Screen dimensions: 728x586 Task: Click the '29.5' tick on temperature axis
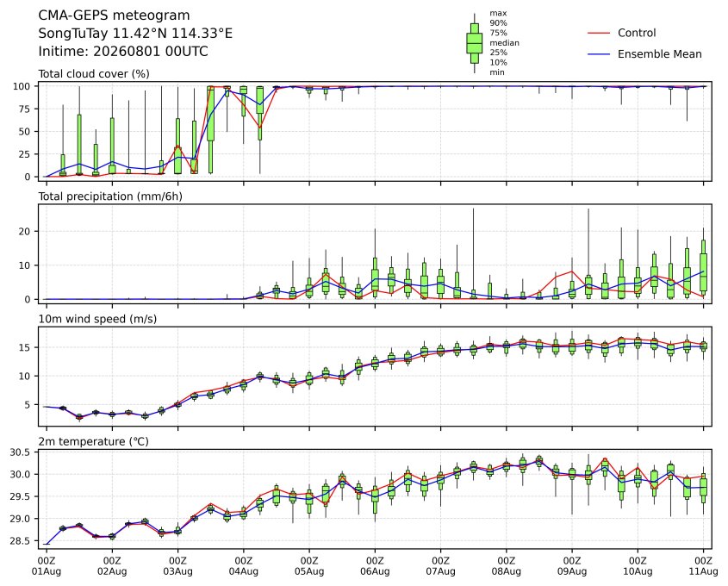click(20, 496)
